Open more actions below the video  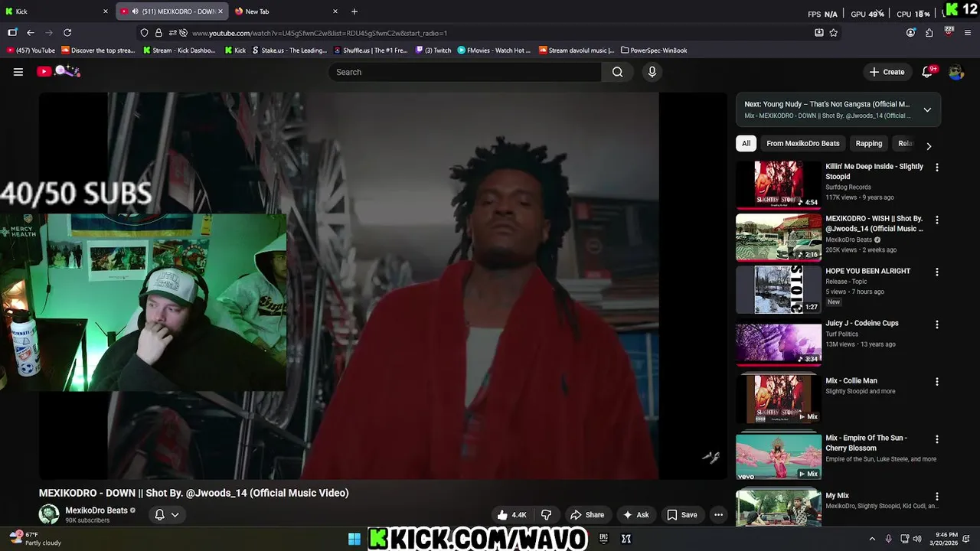pos(718,515)
